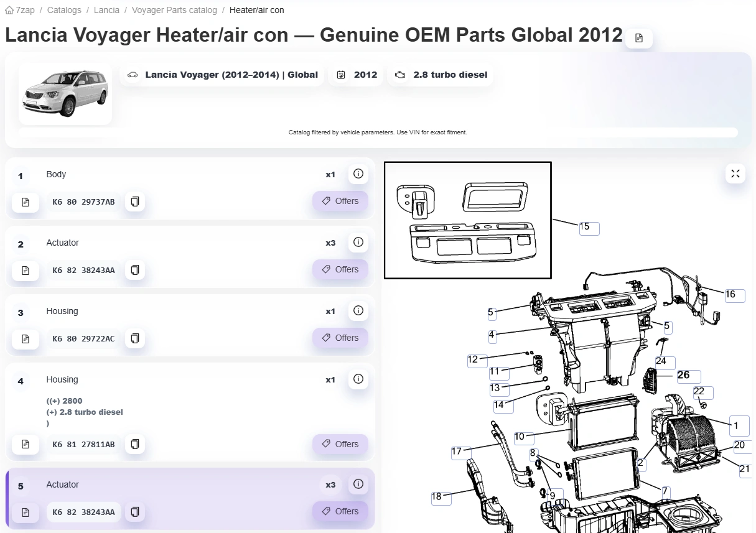Select the 2012 year chip
This screenshot has height=533, width=756.
point(357,75)
